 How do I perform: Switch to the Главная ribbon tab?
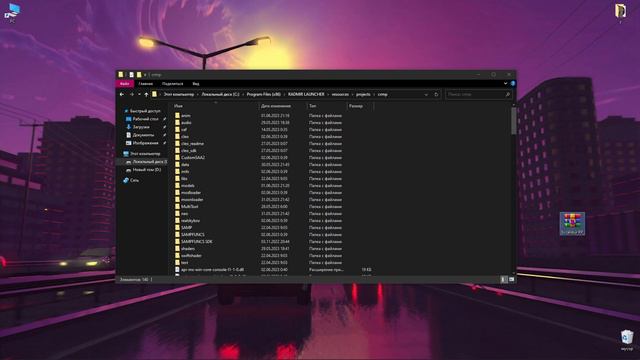click(x=146, y=84)
